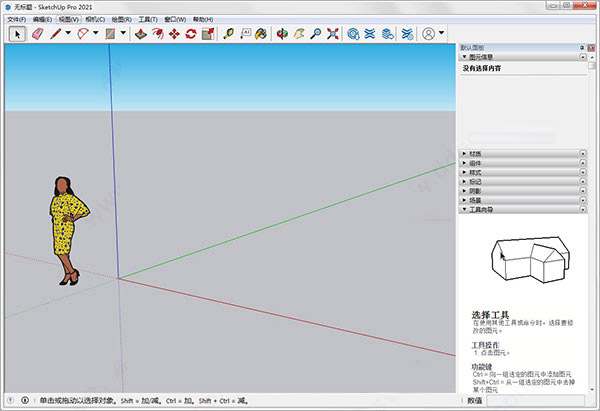Click the Orbit tool icon

(x=282, y=34)
